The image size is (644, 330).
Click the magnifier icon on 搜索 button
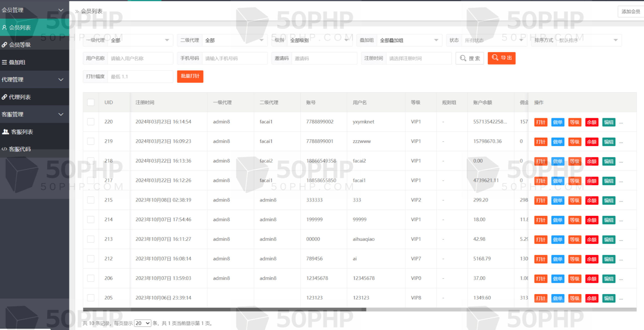[x=463, y=58]
